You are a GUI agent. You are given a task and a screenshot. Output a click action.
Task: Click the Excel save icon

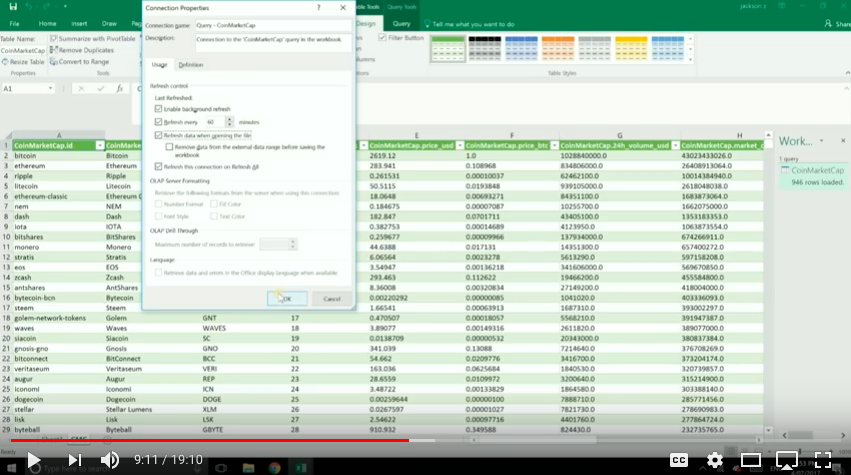click(13, 7)
